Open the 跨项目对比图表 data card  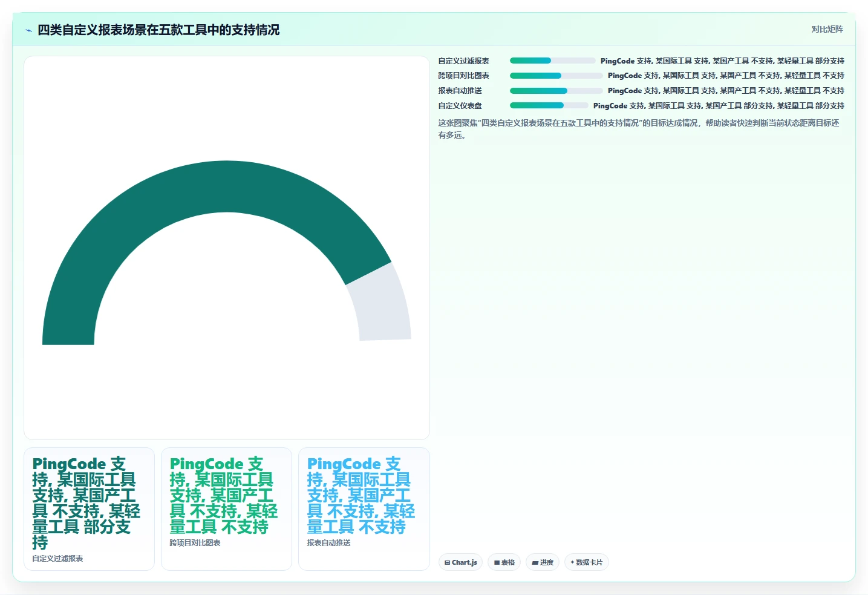[x=226, y=509]
